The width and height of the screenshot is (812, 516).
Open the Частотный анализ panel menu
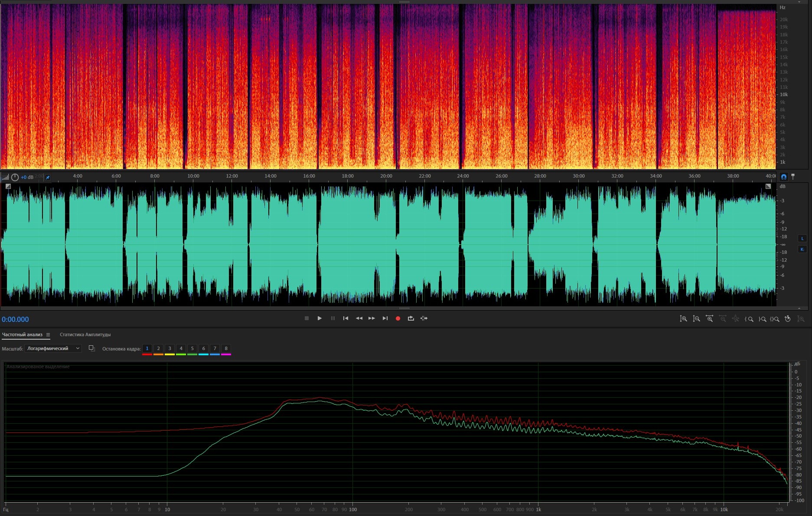click(x=48, y=335)
